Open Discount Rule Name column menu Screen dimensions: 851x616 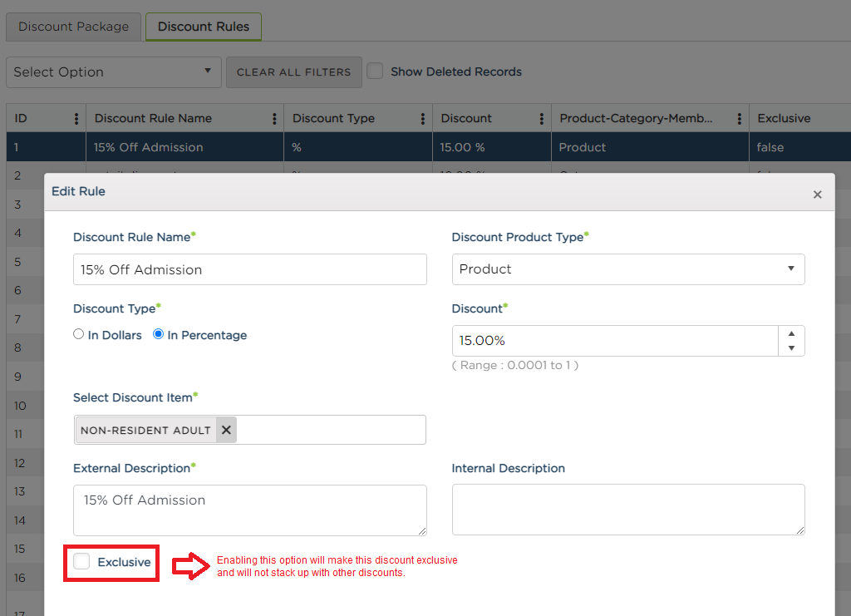pyautogui.click(x=274, y=118)
